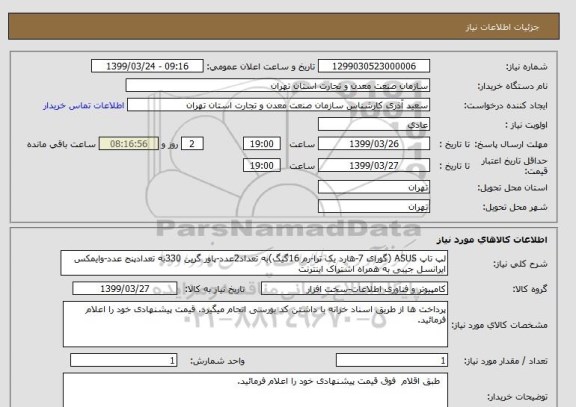The height and width of the screenshot is (407, 576).
Task: Click the label شماره نیاز
Action: [527, 67]
